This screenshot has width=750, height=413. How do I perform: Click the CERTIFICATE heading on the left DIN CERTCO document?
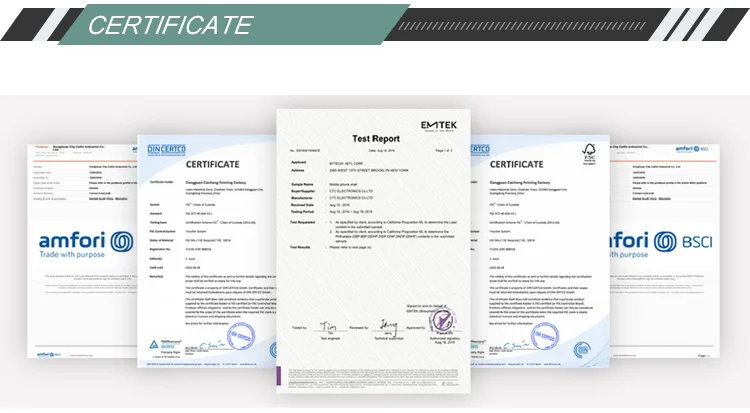pyautogui.click(x=212, y=164)
